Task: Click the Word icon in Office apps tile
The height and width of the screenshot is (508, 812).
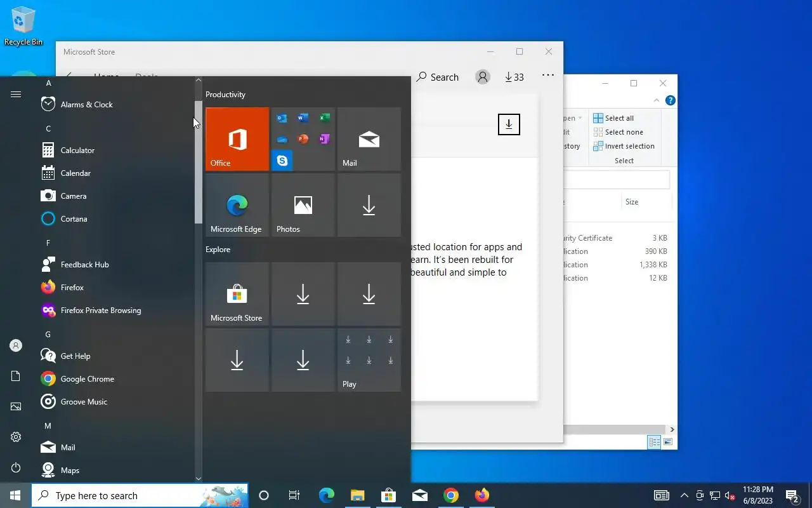Action: (303, 118)
